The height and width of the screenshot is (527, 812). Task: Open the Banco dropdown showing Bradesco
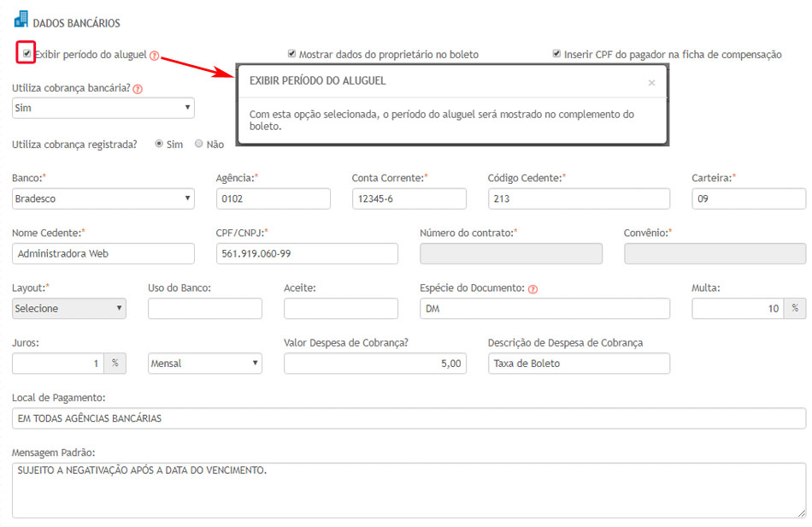pyautogui.click(x=103, y=198)
